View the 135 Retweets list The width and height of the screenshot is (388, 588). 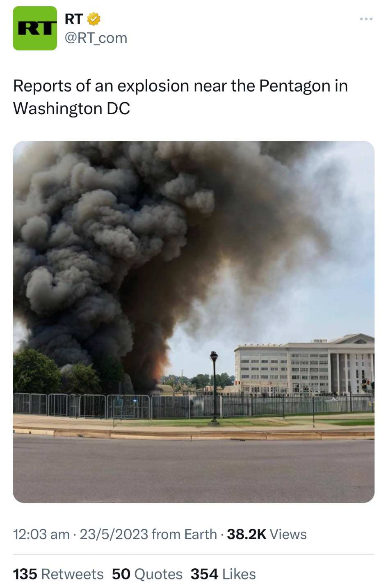click(58, 574)
